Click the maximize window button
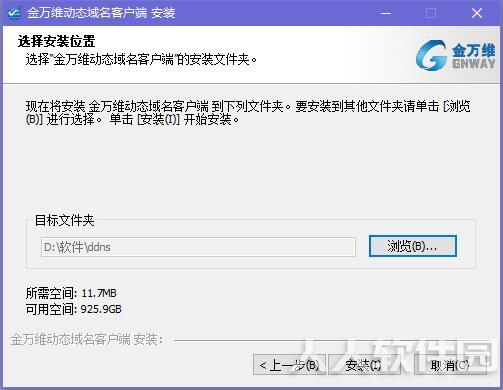503x390 pixels. (431, 13)
